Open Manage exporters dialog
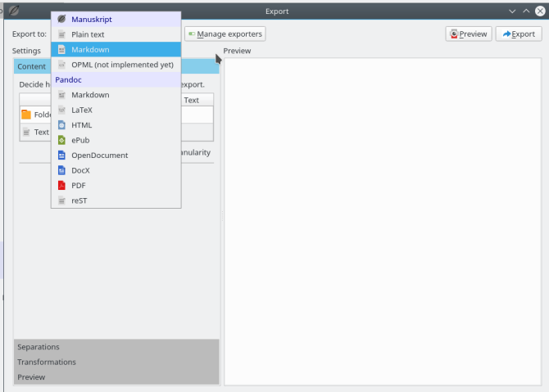The width and height of the screenshot is (549, 392). point(225,34)
